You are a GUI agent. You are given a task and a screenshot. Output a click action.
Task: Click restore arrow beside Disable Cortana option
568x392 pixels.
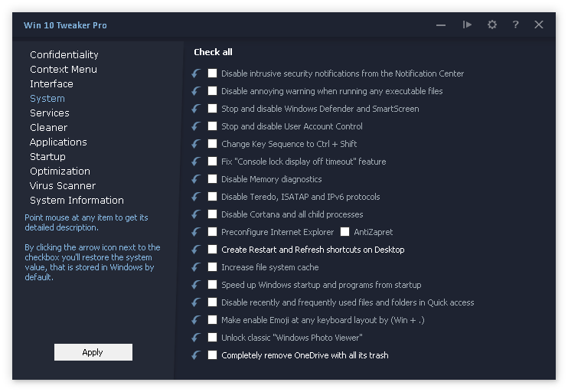pos(197,214)
